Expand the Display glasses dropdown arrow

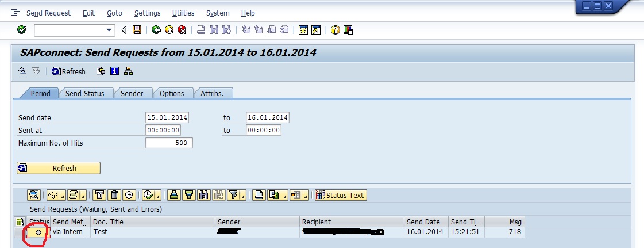64,197
